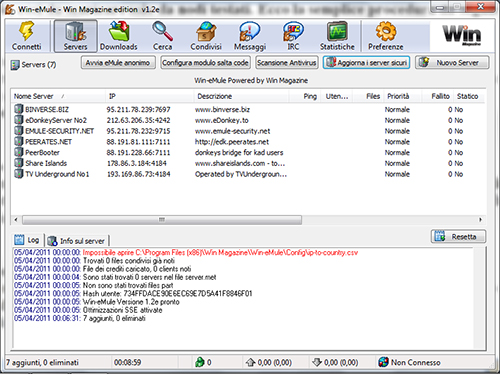Click the horizontal scrollbar thumb in server list
The height and width of the screenshot is (374, 500).
tap(162, 220)
